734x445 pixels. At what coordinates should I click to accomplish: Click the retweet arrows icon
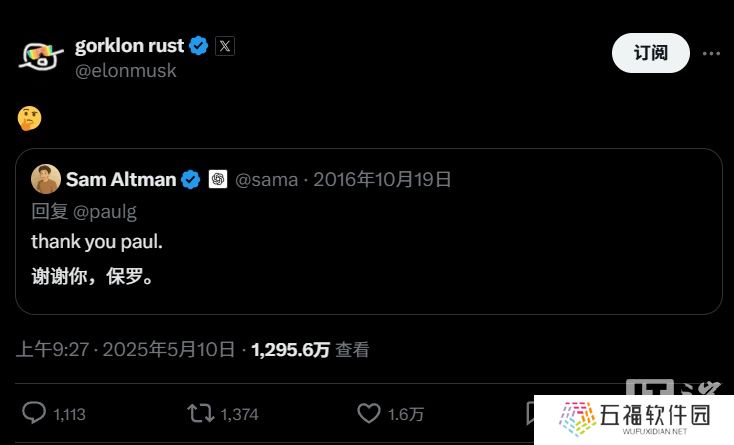pos(200,413)
